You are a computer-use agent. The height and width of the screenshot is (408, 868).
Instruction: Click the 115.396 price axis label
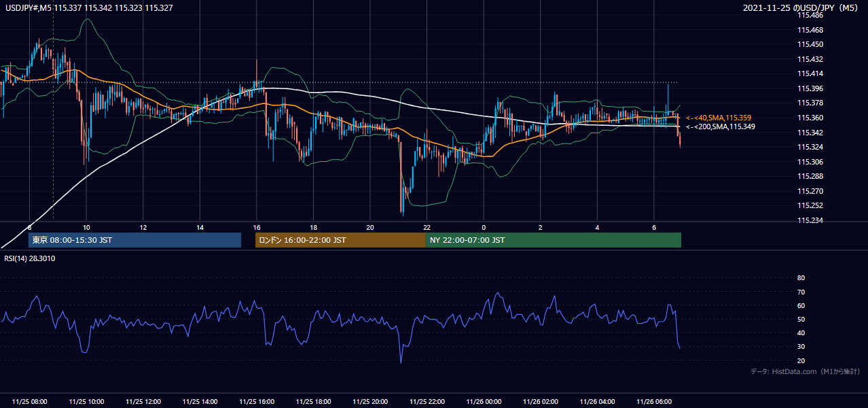click(x=810, y=88)
